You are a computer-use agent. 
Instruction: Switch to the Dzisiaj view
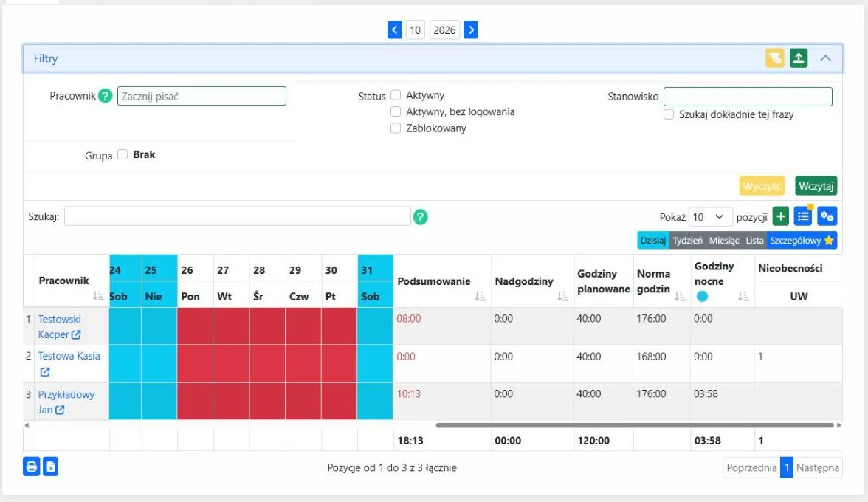coord(653,240)
